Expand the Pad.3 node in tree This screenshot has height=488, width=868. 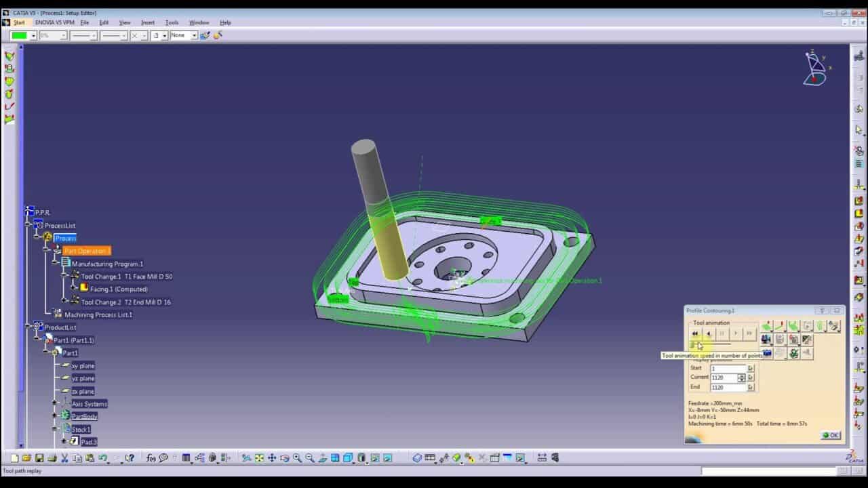tap(63, 441)
